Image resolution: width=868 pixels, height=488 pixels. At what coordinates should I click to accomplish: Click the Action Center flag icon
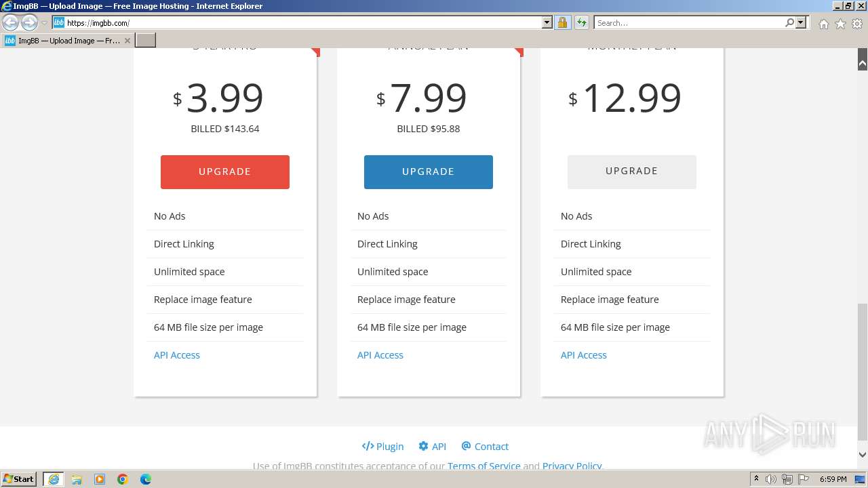[804, 479]
